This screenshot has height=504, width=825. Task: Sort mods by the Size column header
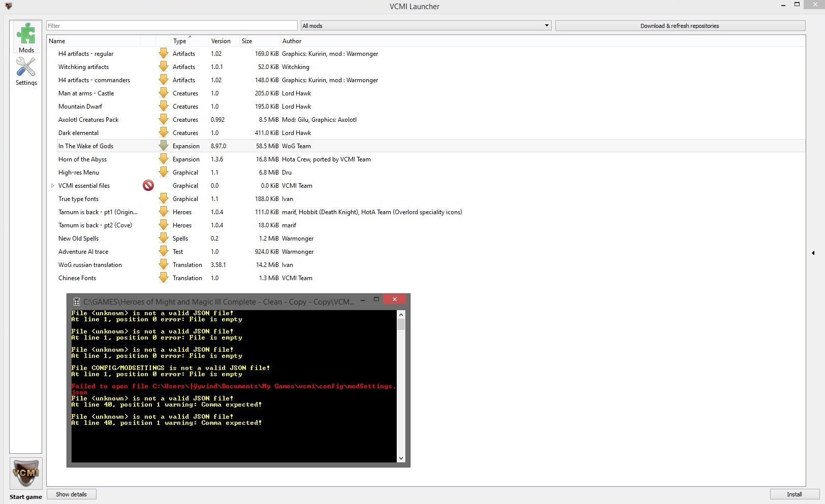[x=260, y=41]
